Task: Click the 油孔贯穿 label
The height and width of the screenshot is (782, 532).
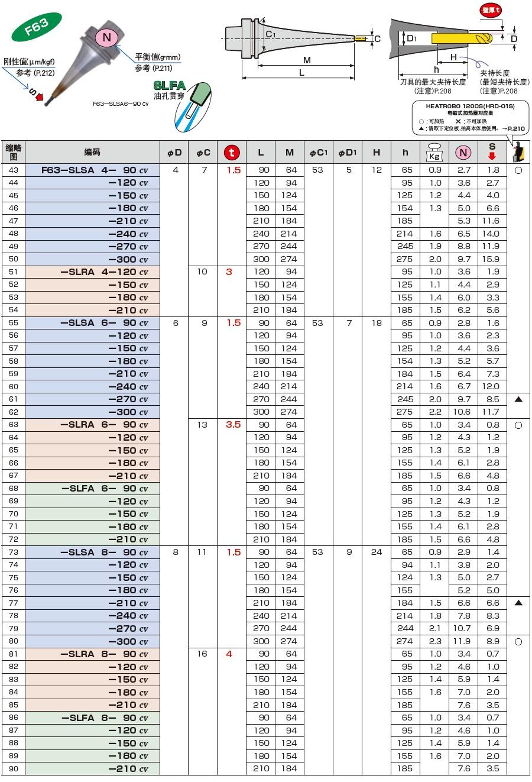Action: tap(169, 95)
